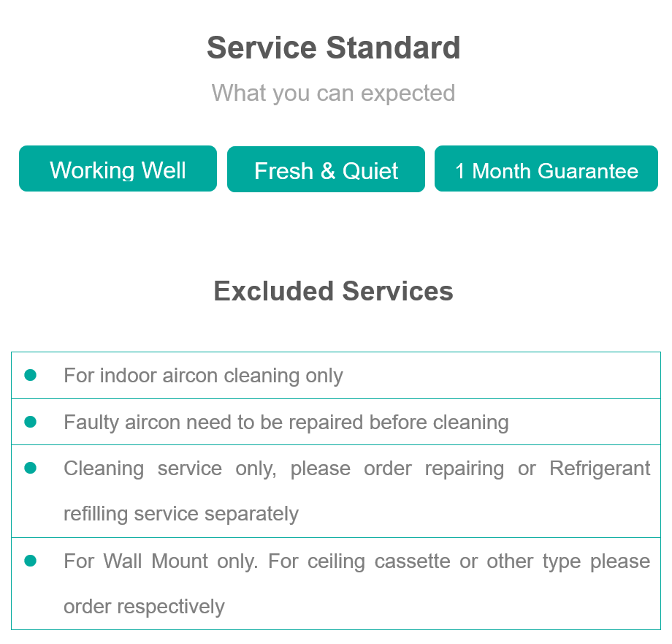This screenshot has width=672, height=644.
Task: Click the bullet beside indoor aircon cleaning
Action: [31, 375]
